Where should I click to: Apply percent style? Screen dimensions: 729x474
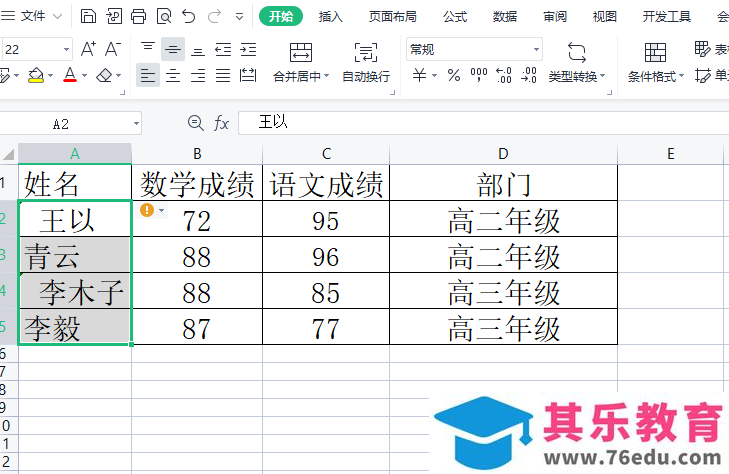(454, 75)
